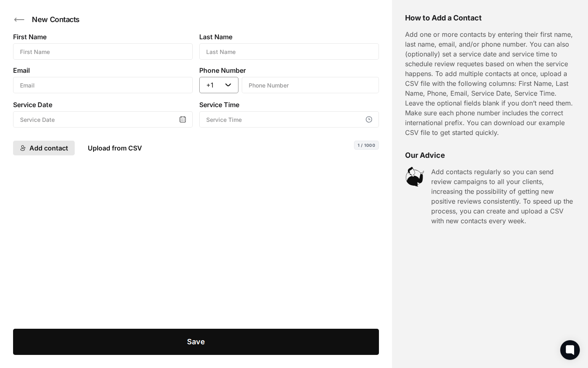
Task: Open the +1 country code dropdown
Action: pos(219,85)
